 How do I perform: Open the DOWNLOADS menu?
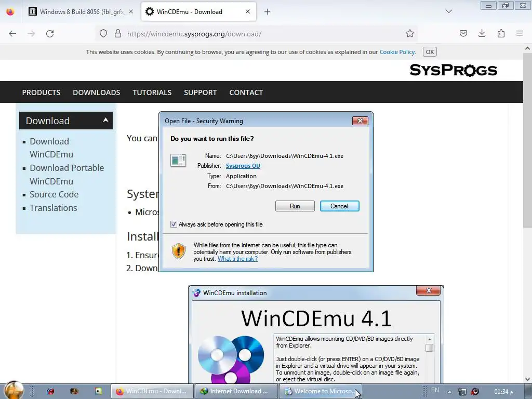click(x=96, y=92)
